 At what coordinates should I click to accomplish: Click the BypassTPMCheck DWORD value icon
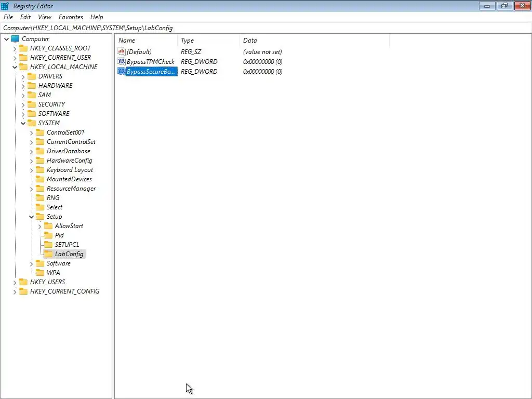pyautogui.click(x=122, y=61)
